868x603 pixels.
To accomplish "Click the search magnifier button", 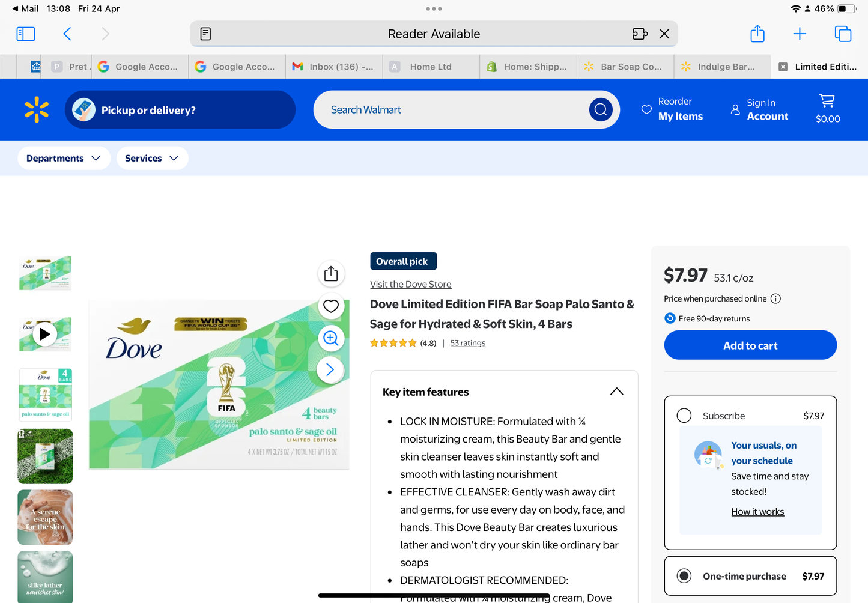I will (601, 109).
